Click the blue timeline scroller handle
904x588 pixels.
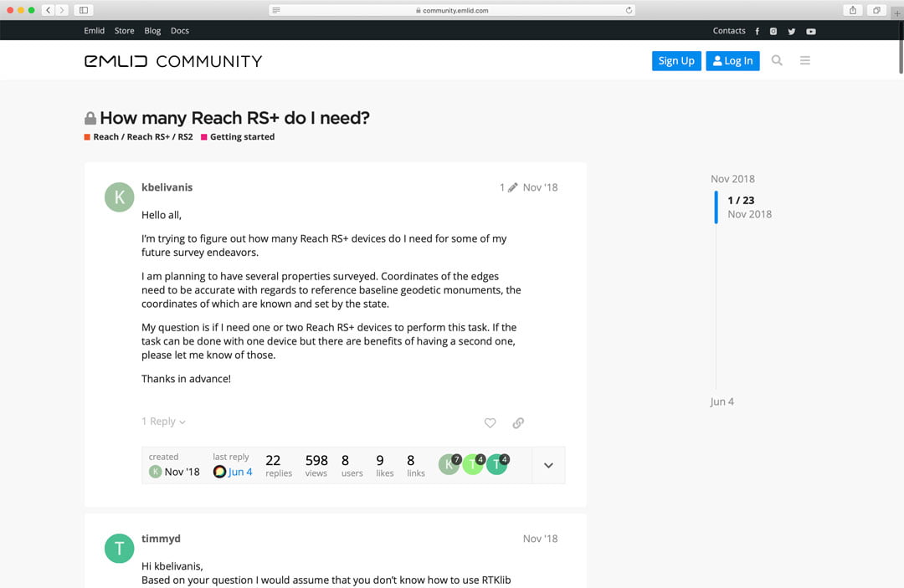pos(716,207)
